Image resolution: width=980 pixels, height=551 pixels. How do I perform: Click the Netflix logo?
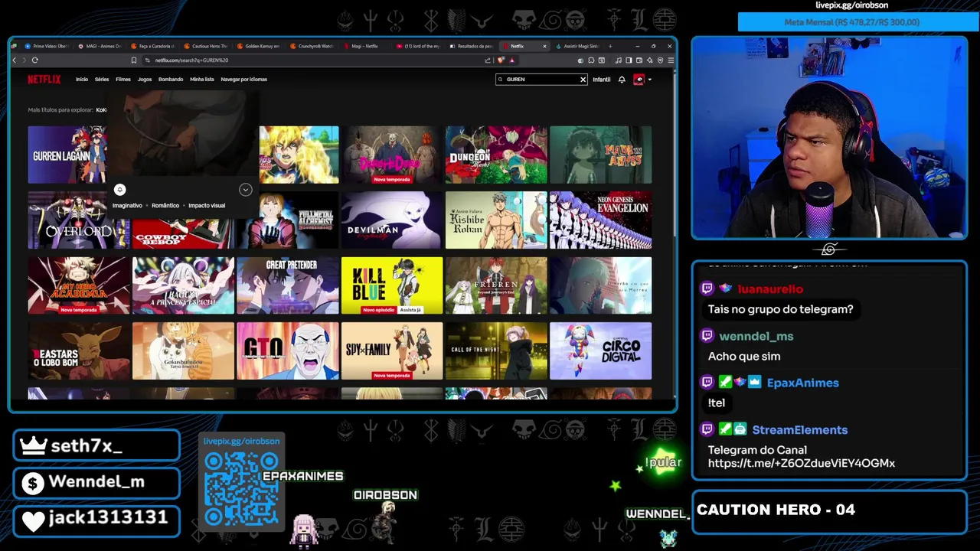click(44, 79)
